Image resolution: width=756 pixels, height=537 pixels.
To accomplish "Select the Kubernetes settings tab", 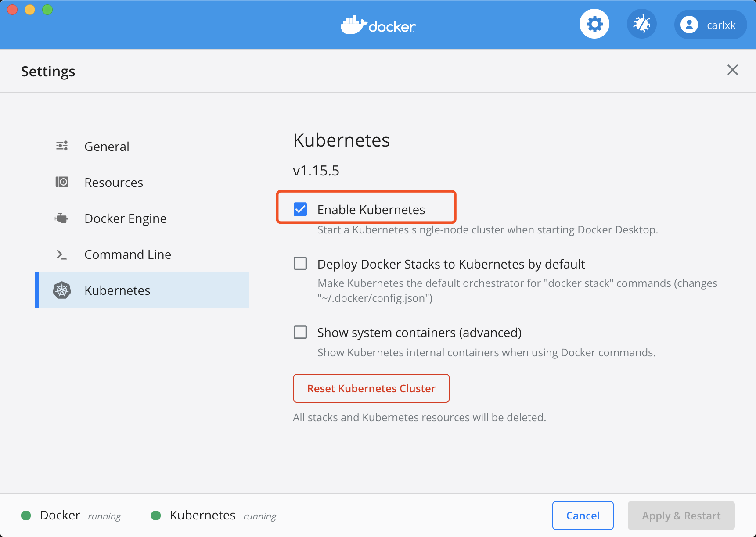I will coord(142,290).
